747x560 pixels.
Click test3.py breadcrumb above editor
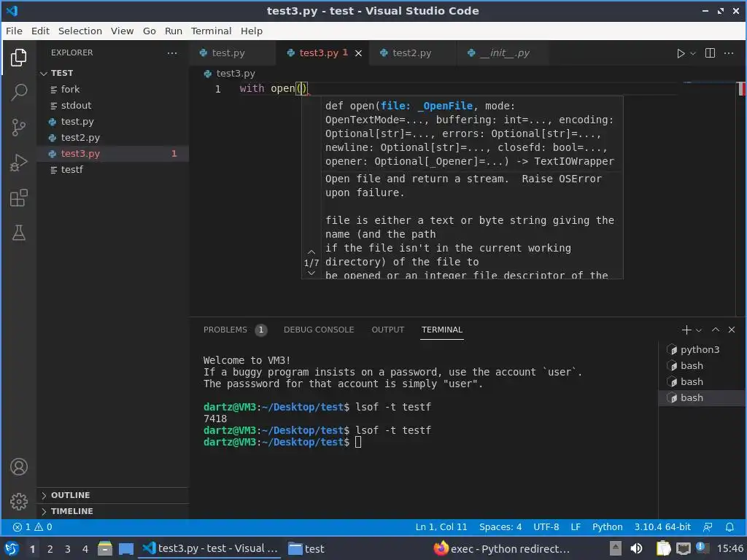coord(230,74)
